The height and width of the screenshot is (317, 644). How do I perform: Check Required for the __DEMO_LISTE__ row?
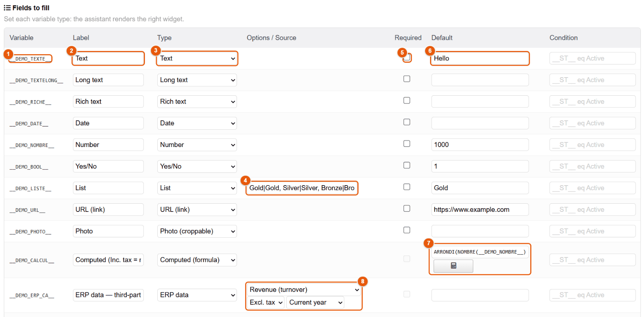pyautogui.click(x=407, y=187)
